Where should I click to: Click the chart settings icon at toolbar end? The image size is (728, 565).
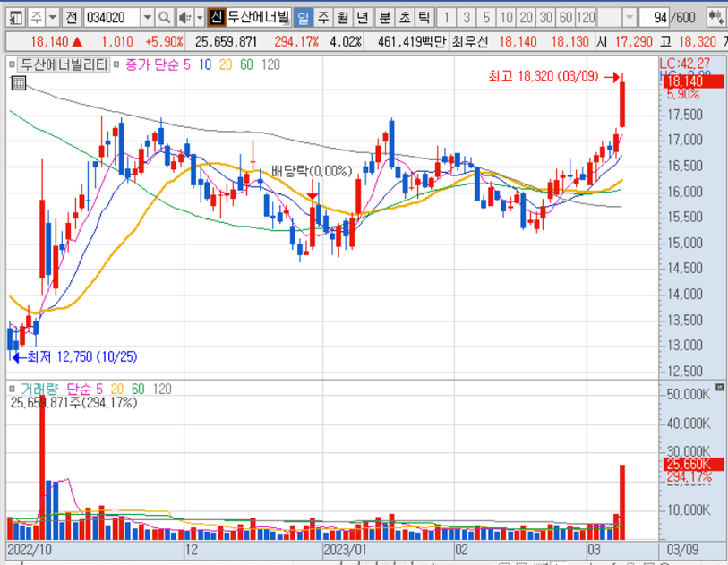point(715,18)
